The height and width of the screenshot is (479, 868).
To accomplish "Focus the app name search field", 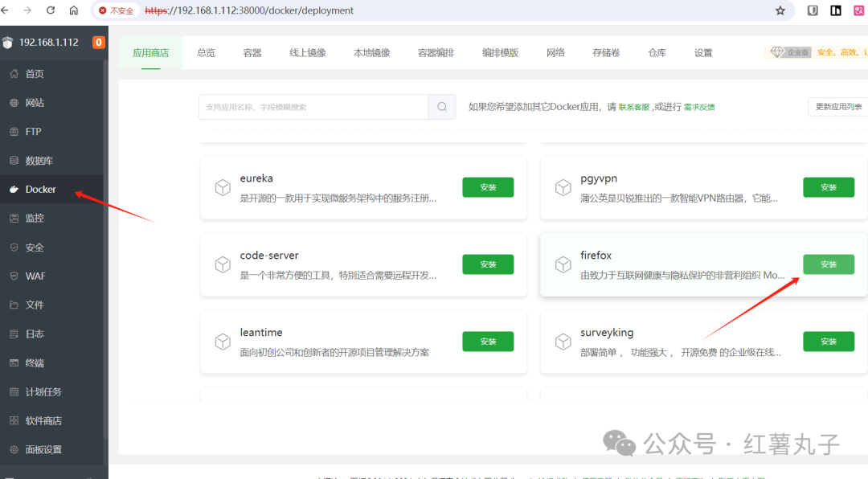I will [x=313, y=107].
